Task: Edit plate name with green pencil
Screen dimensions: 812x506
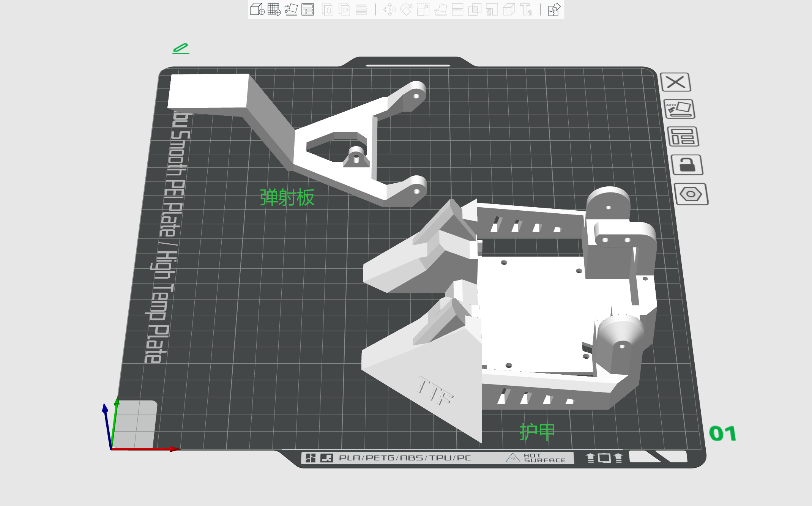Action: pyautogui.click(x=181, y=49)
